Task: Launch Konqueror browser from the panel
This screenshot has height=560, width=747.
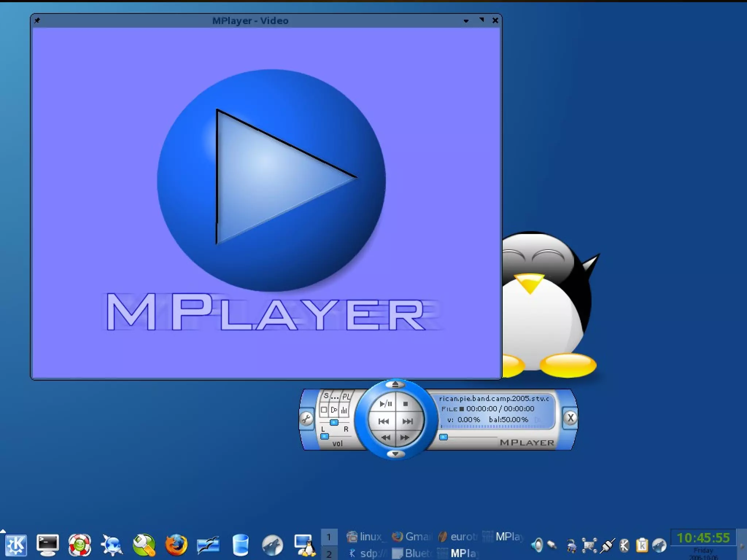Action: (x=112, y=545)
